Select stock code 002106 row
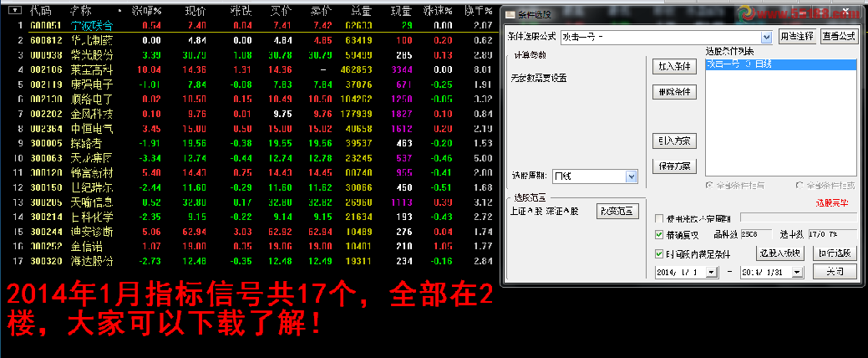The height and width of the screenshot is (358, 868). click(47, 69)
